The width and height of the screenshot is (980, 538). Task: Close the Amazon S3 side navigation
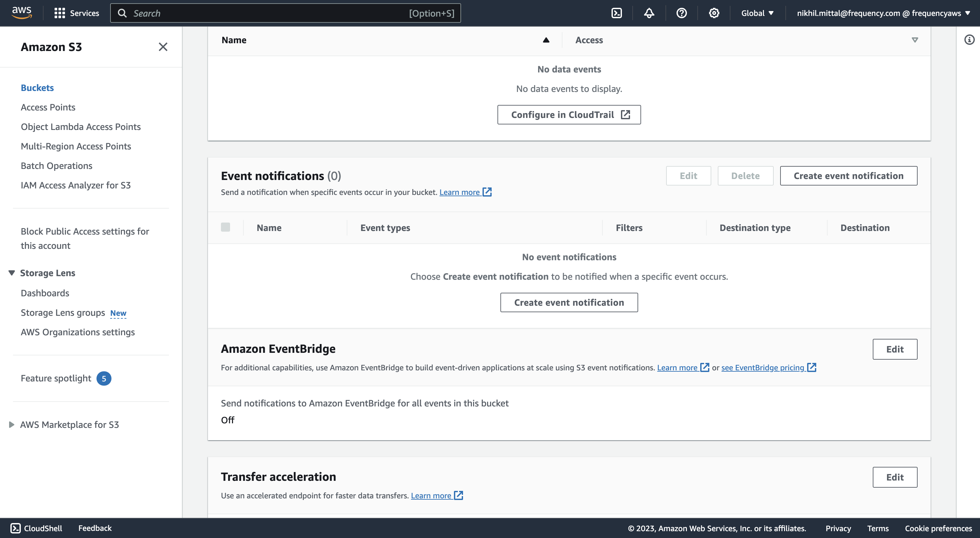coord(163,47)
